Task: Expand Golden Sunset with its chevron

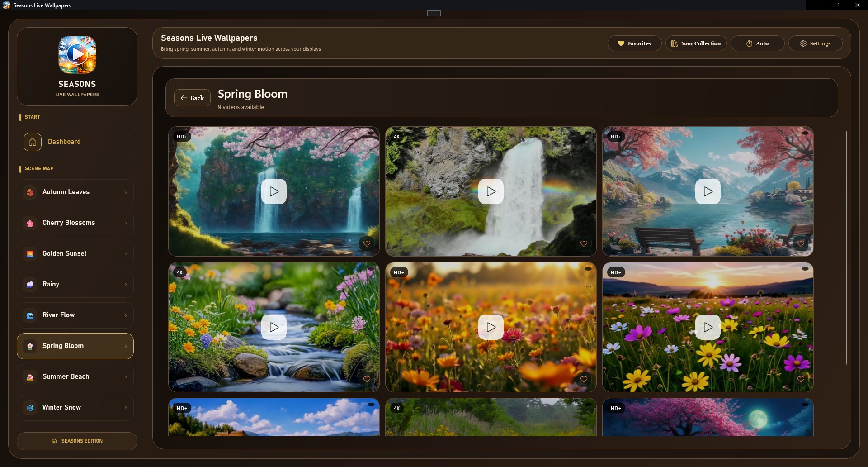Action: pyautogui.click(x=126, y=254)
